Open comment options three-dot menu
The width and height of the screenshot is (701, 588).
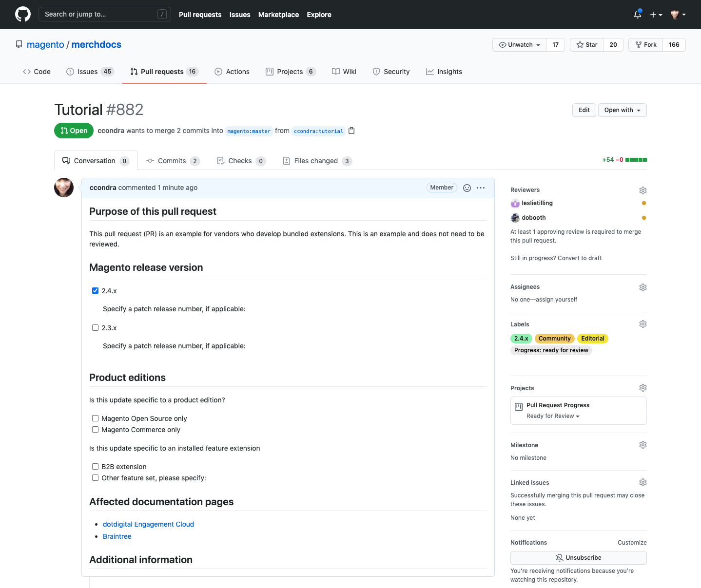(x=481, y=188)
